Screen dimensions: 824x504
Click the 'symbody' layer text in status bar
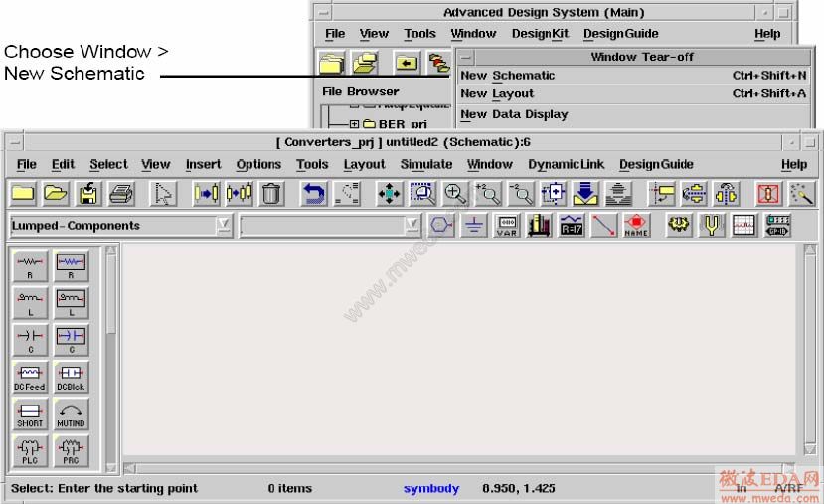pos(431,489)
